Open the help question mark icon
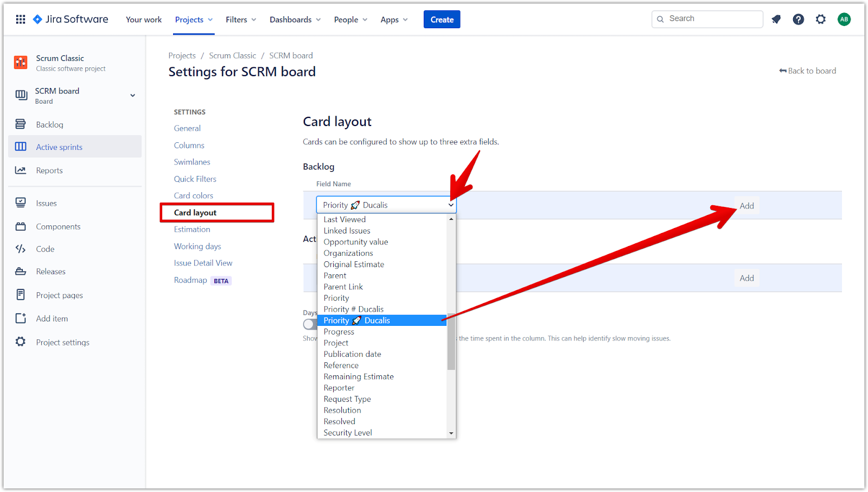The height and width of the screenshot is (492, 868). click(798, 20)
